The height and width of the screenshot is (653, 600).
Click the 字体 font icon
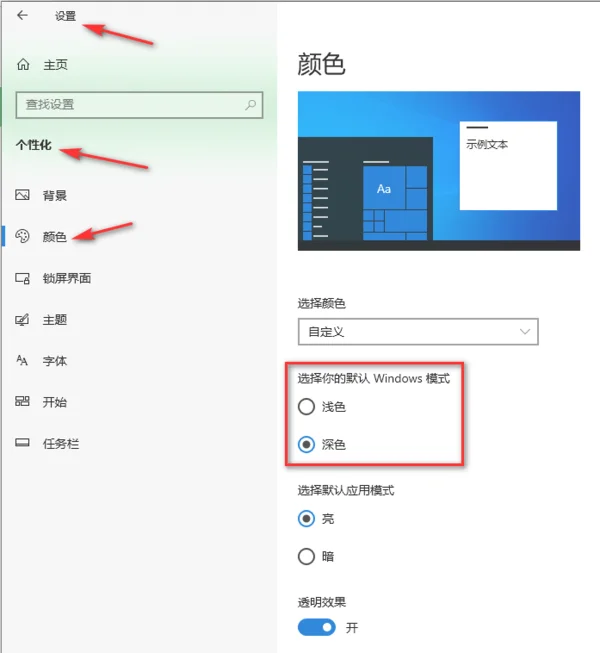[22, 360]
